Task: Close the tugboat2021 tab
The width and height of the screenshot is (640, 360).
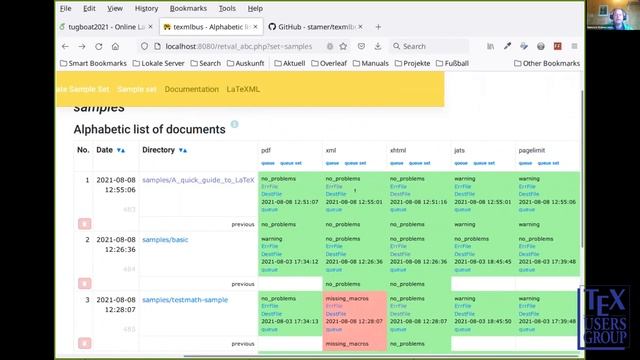Action: [150, 27]
